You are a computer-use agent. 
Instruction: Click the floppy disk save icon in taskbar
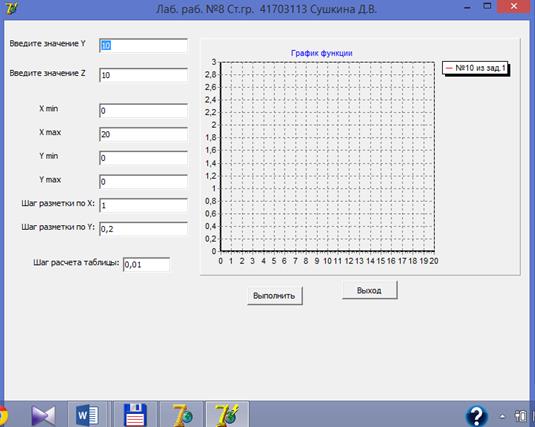[135, 415]
